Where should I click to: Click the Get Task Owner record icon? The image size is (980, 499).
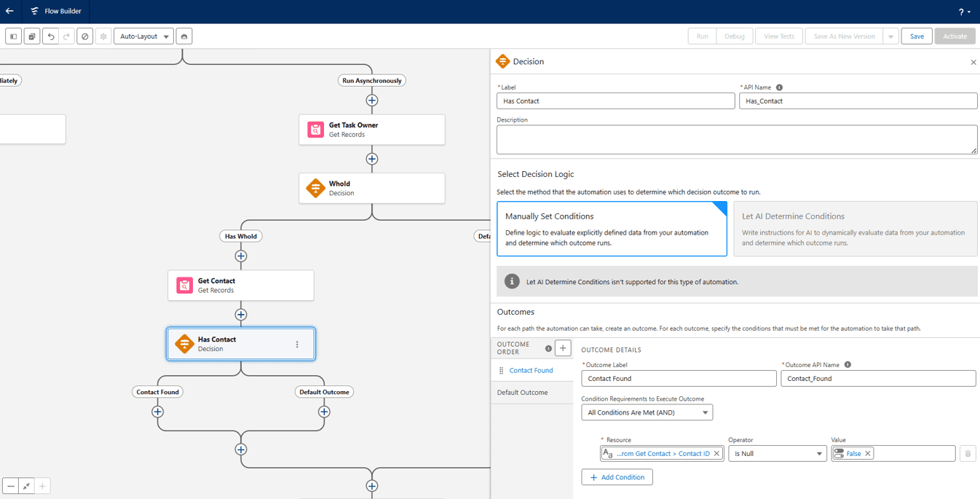pyautogui.click(x=315, y=130)
